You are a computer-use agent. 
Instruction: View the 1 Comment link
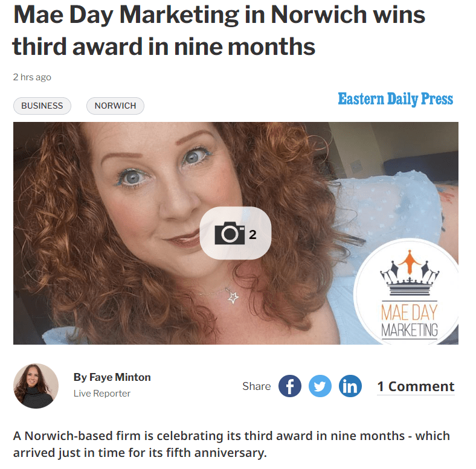click(416, 386)
